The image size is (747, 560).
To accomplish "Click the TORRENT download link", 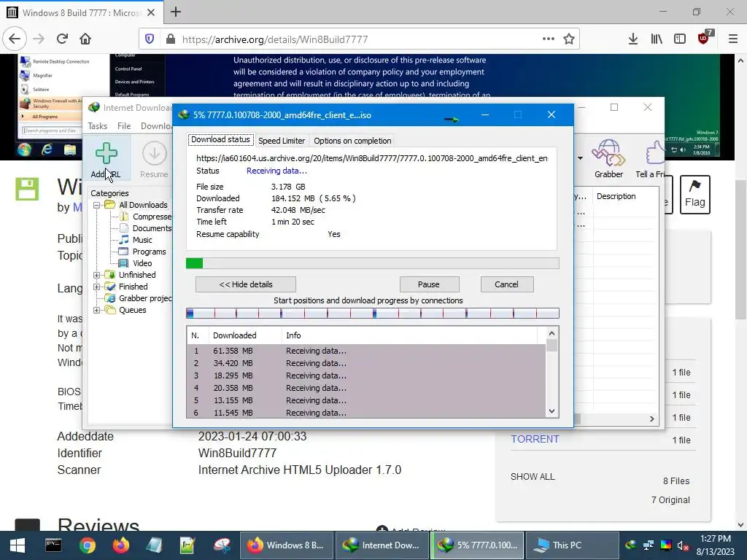I will (x=535, y=439).
